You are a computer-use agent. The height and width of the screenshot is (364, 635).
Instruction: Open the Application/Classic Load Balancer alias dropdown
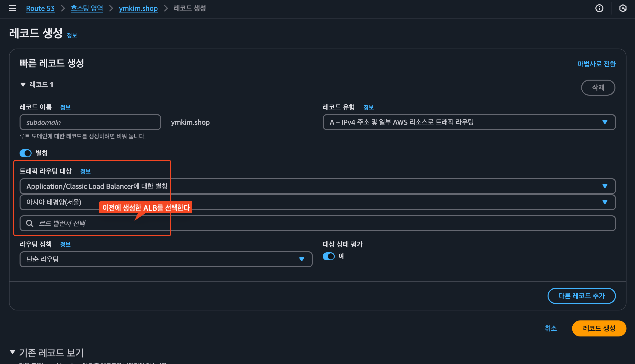coord(317,186)
